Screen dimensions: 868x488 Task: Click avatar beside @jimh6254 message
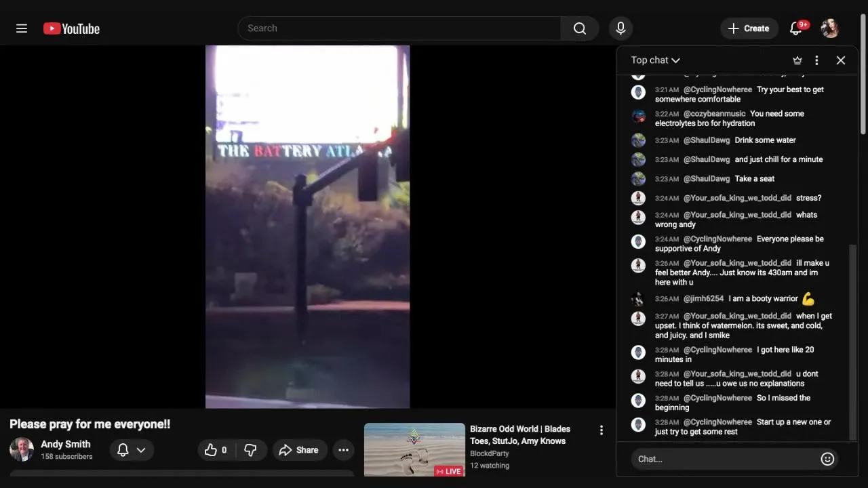point(638,299)
